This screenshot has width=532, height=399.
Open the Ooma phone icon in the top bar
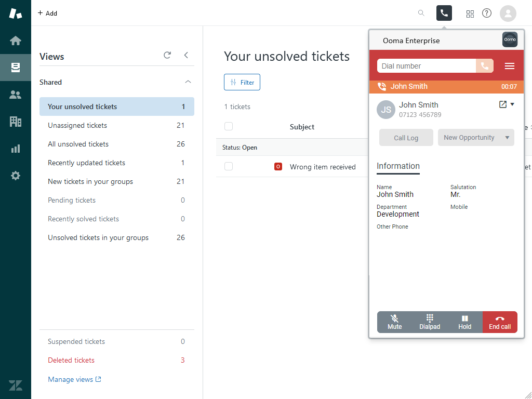[x=444, y=13]
